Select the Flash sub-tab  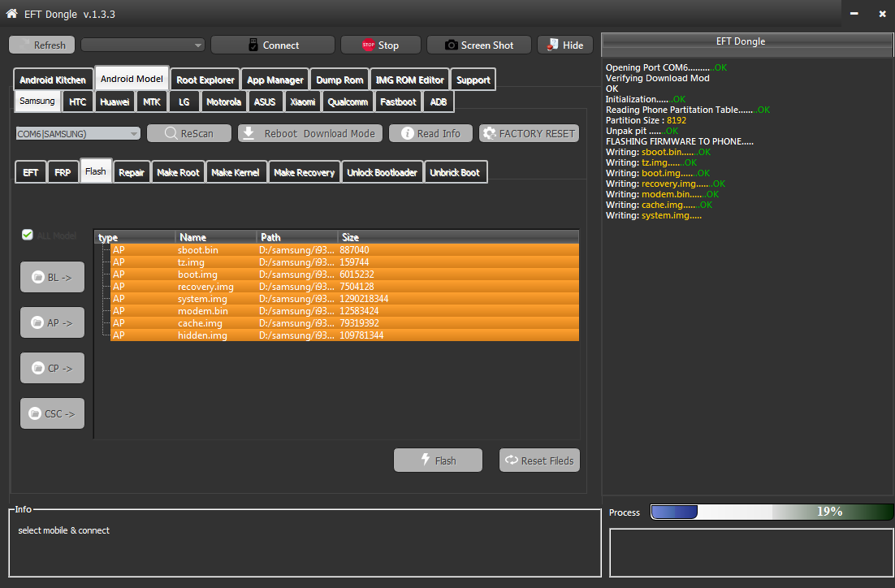[96, 171]
